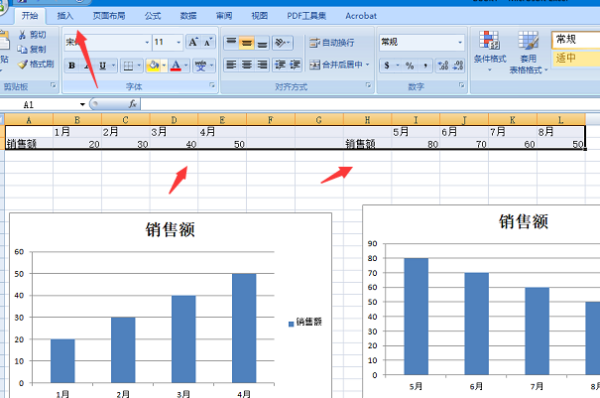The image size is (600, 398).
Task: Open the Clipboard (剪贴板) pane launcher
Action: 53,85
